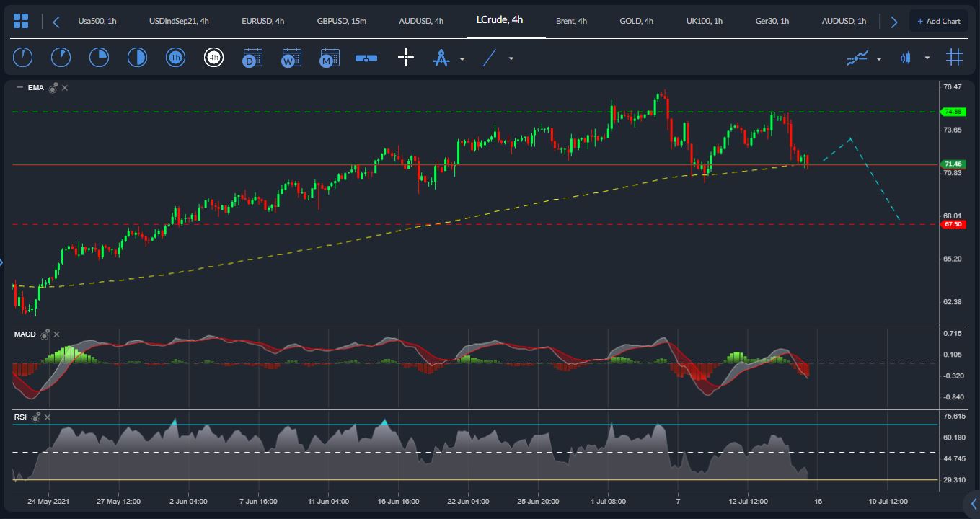The height and width of the screenshot is (519, 980).
Task: Select the daily (D) calendar timeframe
Action: (x=252, y=58)
